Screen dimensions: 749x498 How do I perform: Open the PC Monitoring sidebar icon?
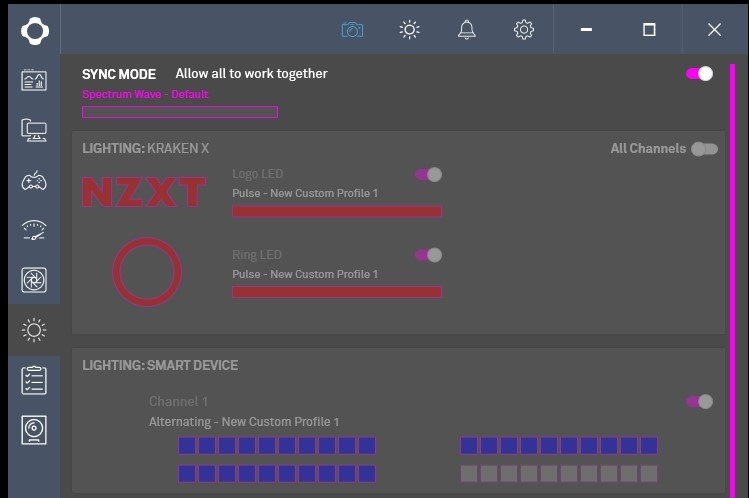click(34, 81)
